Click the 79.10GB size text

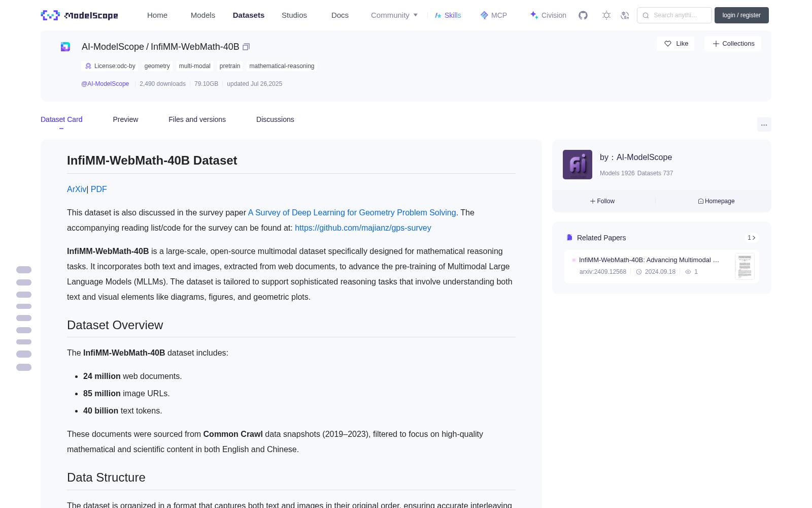pos(206,84)
